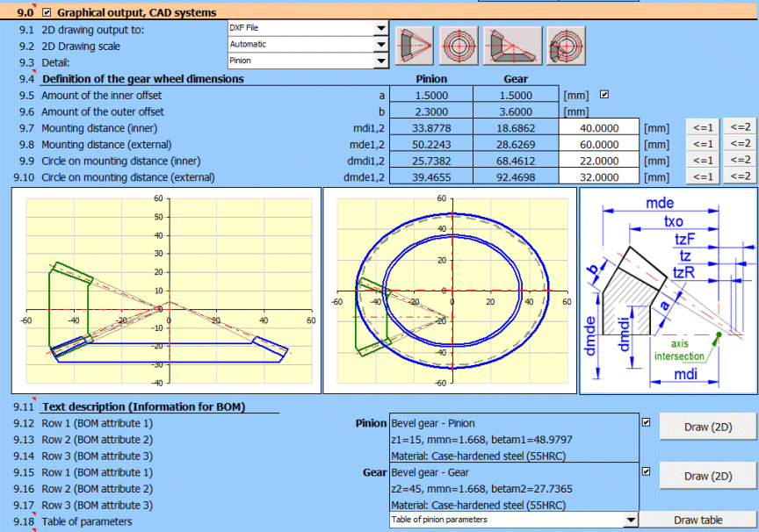This screenshot has width=759, height=532.
Task: Click the 'Text description (Information for BOM)' heading
Action: (144, 406)
